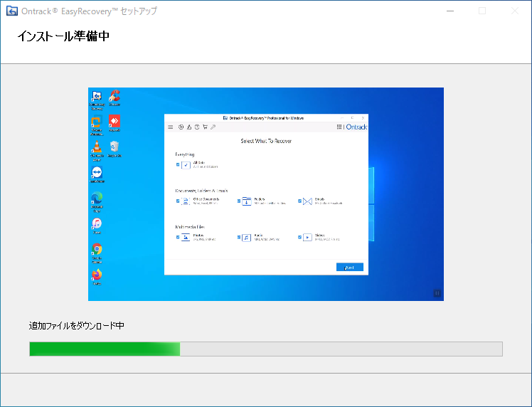532x407 pixels.
Task: Click the Videos play icon in preview
Action: tap(307, 238)
